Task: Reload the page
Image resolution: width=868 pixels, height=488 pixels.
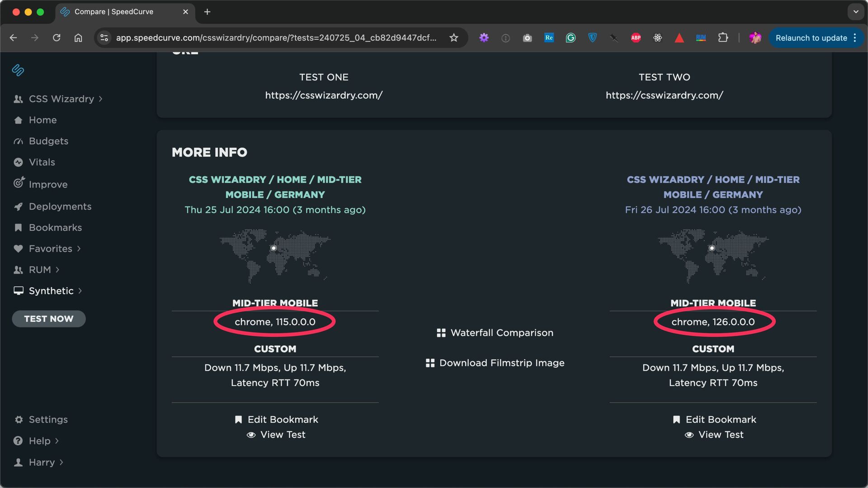Action: [57, 38]
